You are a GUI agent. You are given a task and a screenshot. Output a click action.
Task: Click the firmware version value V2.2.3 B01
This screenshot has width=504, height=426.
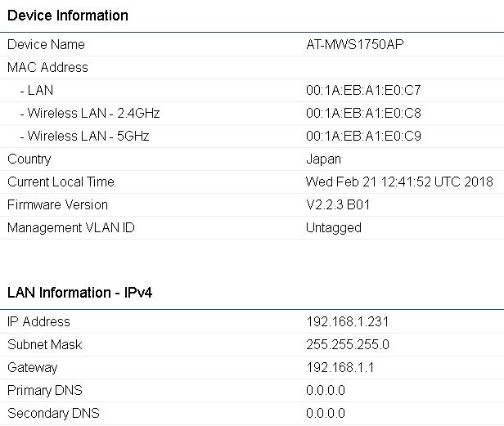point(338,204)
